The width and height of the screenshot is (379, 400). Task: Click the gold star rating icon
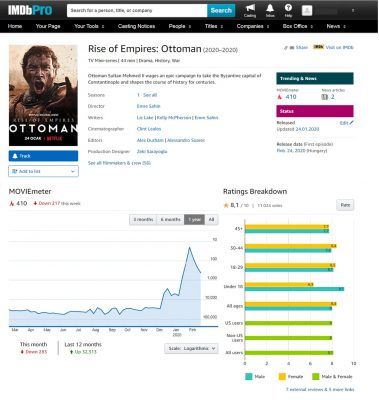[x=226, y=205]
